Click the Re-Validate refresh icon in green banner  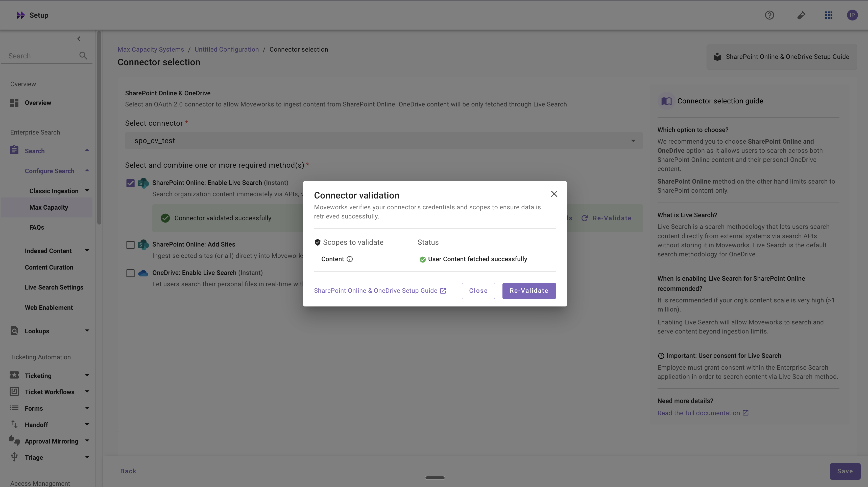[x=585, y=218]
